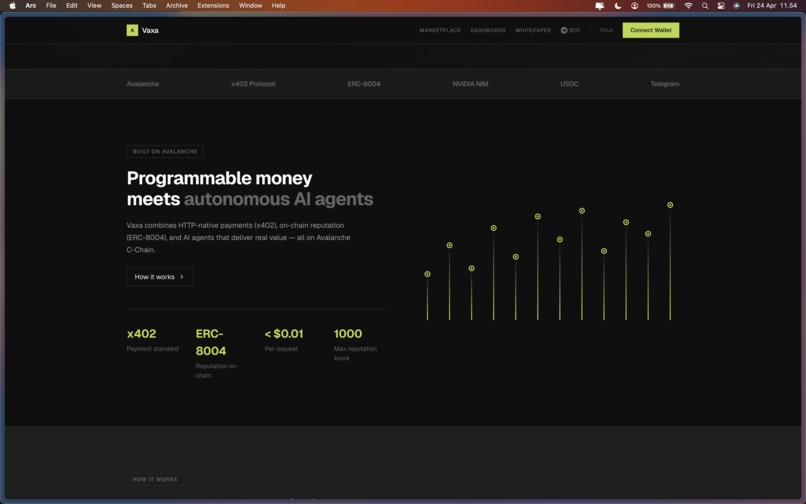Launch Siri from menu bar

(x=737, y=6)
